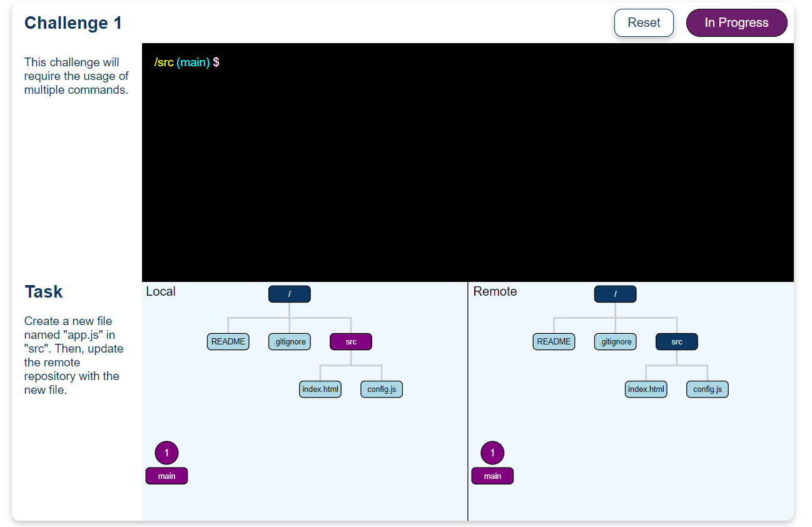
Task: Select README in the Remote file tree
Action: tap(554, 341)
